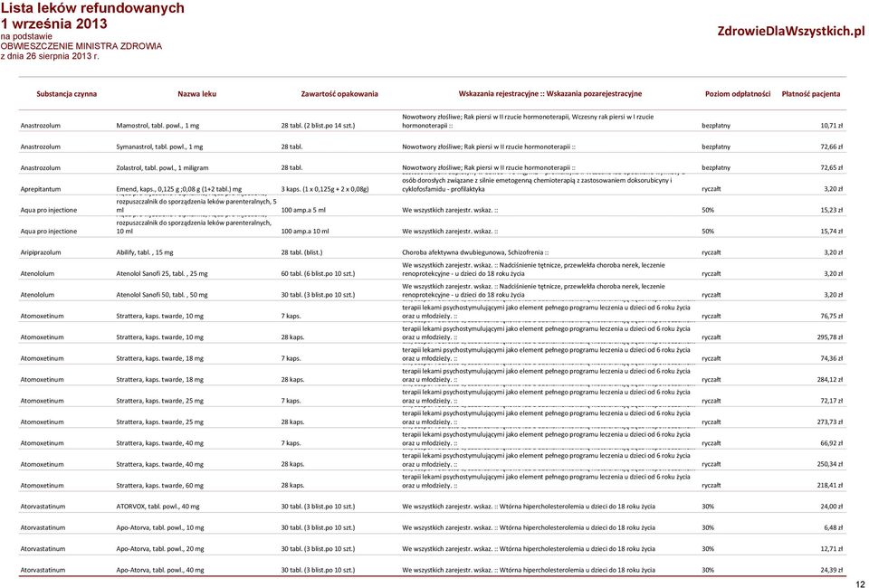This screenshot has width=869, height=588.
Task: Click the '28 tabl. (blist.)' package cell
Action: [301, 252]
